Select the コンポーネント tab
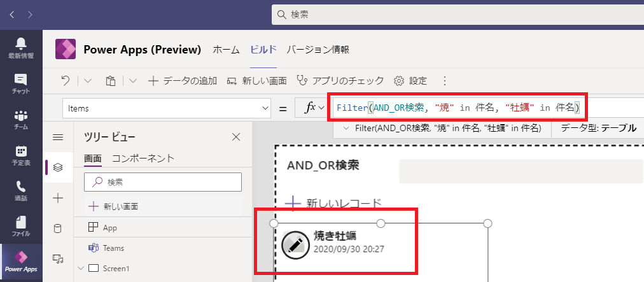Screen dimensions: 644x282 143,159
